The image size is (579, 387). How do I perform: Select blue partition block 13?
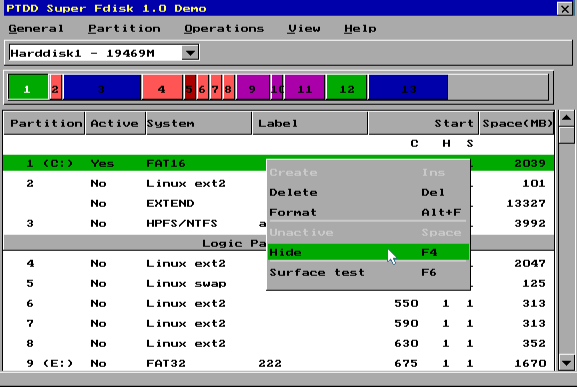tap(408, 88)
